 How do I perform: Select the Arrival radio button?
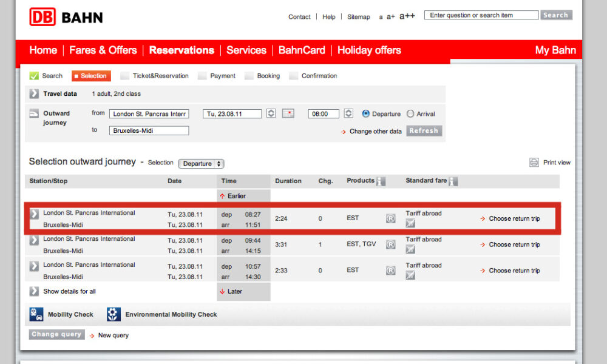(x=410, y=113)
